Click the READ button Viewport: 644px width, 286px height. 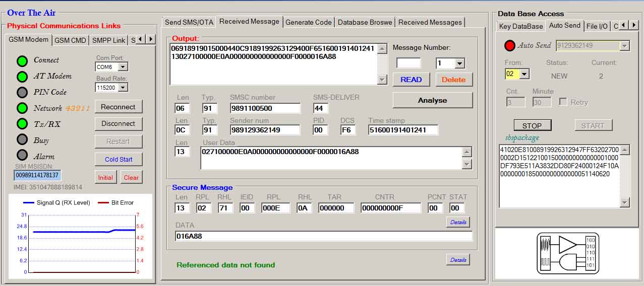point(411,80)
